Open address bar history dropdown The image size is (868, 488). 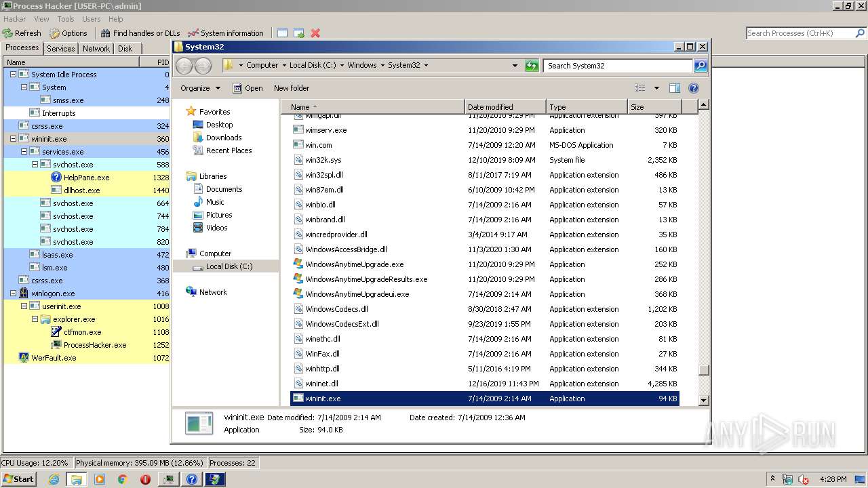point(515,66)
